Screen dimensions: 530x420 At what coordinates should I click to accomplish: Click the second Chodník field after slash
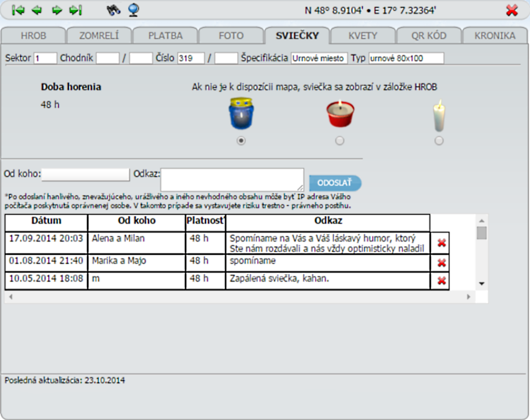(141, 58)
